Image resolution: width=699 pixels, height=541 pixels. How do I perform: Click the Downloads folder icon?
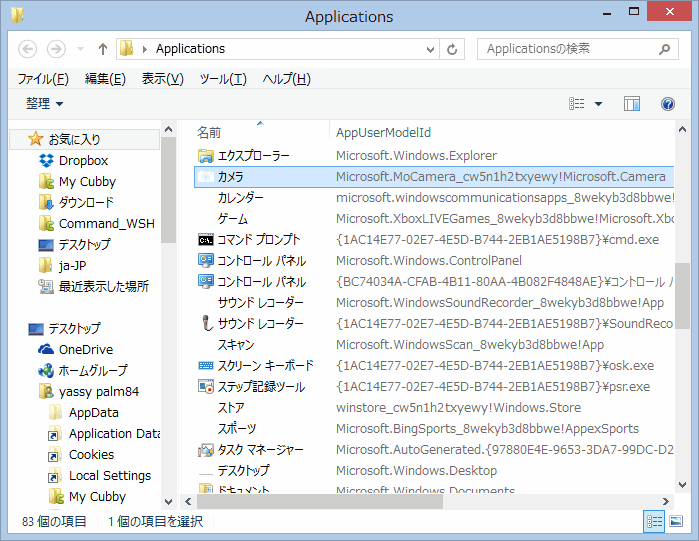[x=46, y=202]
